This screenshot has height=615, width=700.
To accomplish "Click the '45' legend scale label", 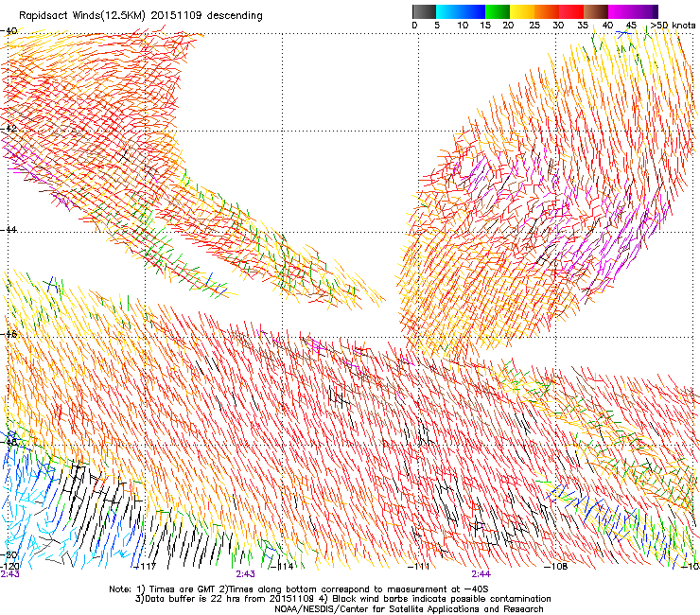I will tap(631, 26).
